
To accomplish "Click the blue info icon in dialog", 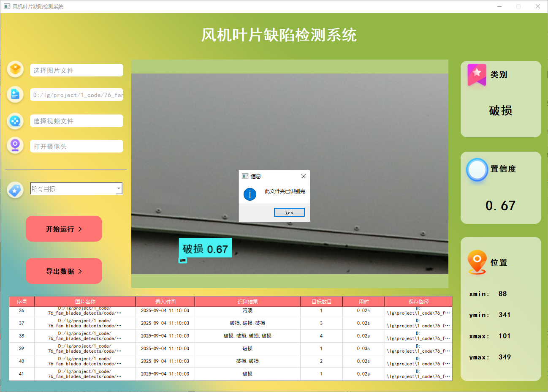I will pyautogui.click(x=250, y=194).
